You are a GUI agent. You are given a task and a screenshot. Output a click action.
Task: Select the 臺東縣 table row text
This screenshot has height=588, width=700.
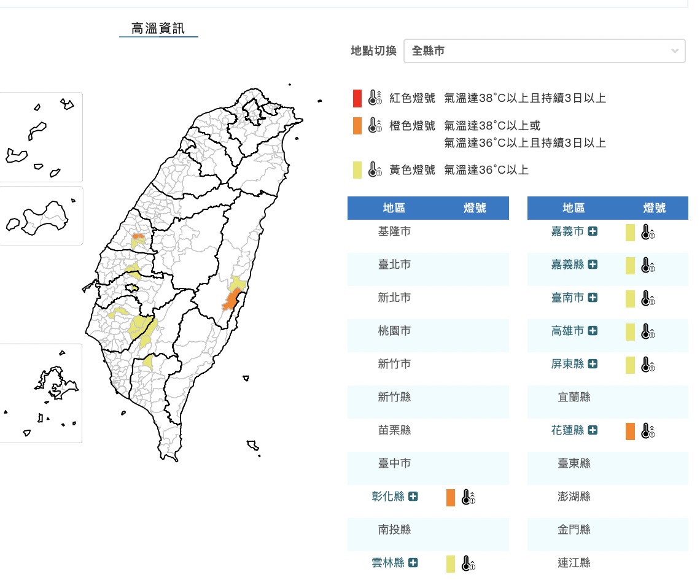574,463
